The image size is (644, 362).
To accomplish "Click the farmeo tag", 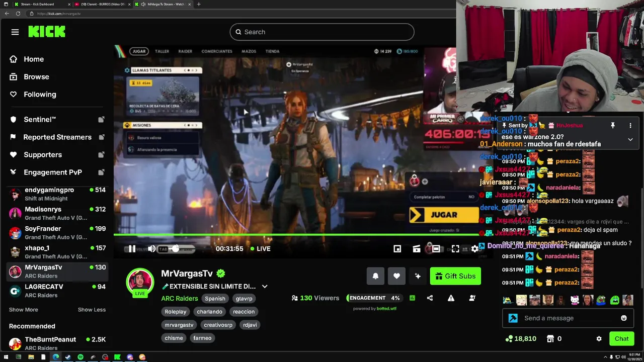I will pos(202,338).
